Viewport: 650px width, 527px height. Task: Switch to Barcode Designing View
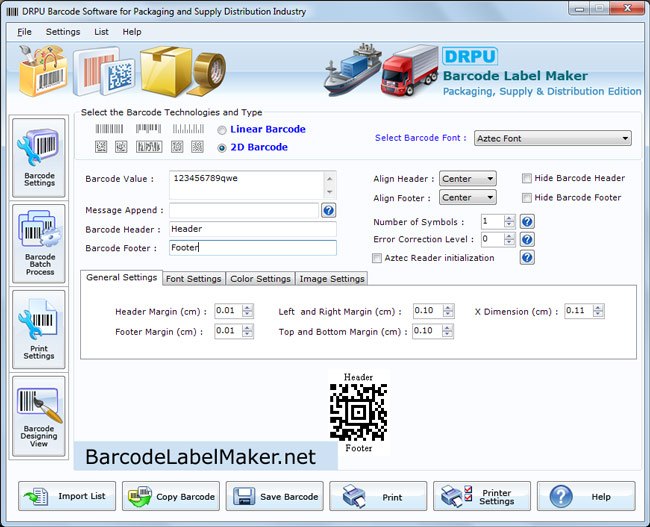pyautogui.click(x=39, y=416)
